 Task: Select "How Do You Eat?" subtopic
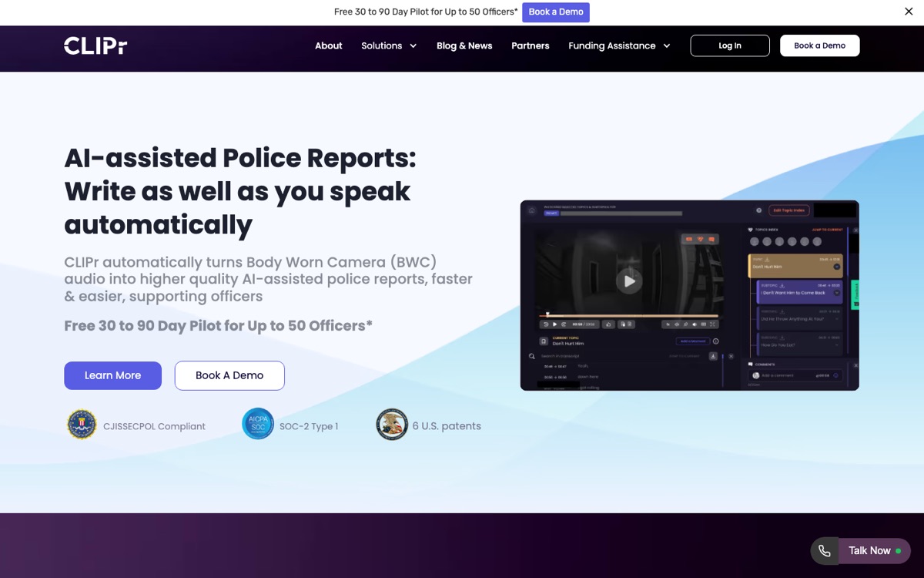(x=800, y=344)
